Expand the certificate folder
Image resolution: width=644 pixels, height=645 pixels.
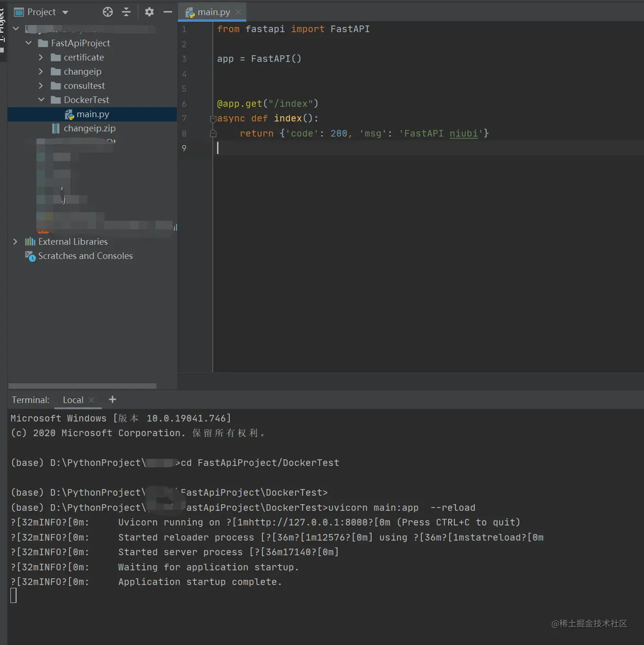[x=41, y=57]
